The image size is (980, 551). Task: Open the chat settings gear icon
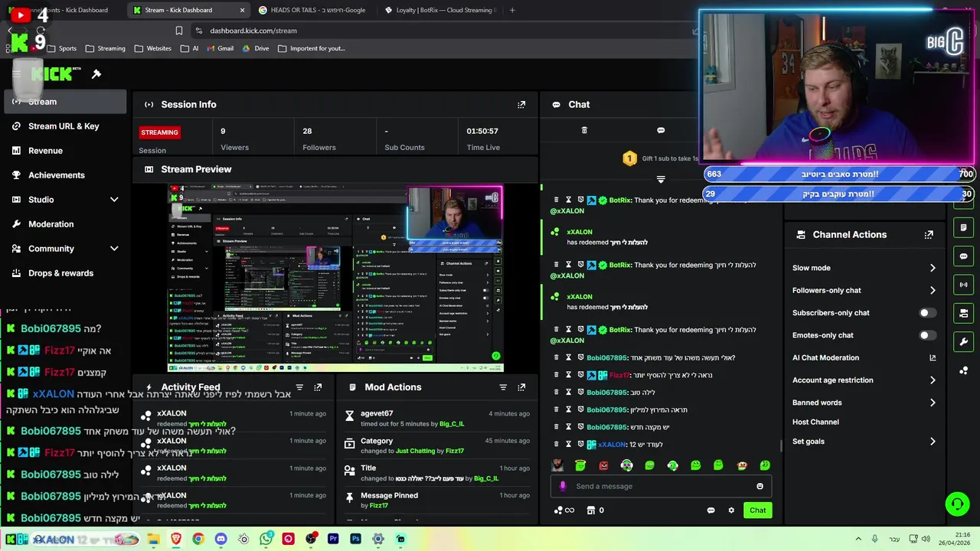731,510
